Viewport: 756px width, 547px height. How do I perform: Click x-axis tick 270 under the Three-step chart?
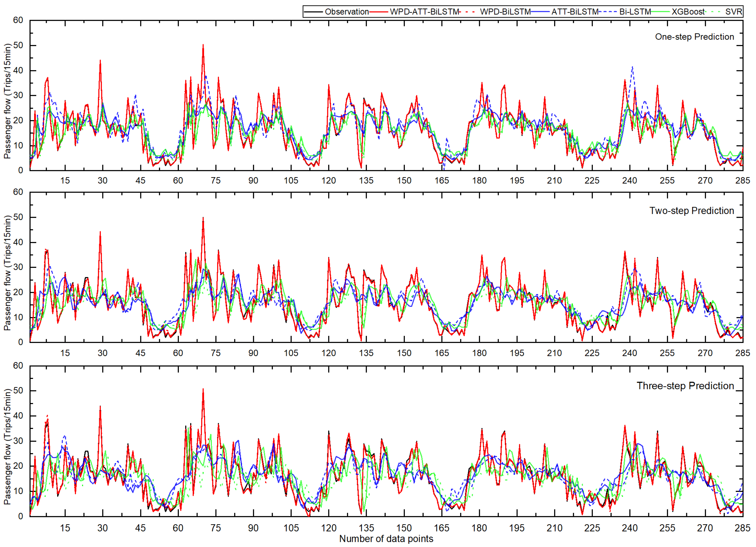coord(705,528)
